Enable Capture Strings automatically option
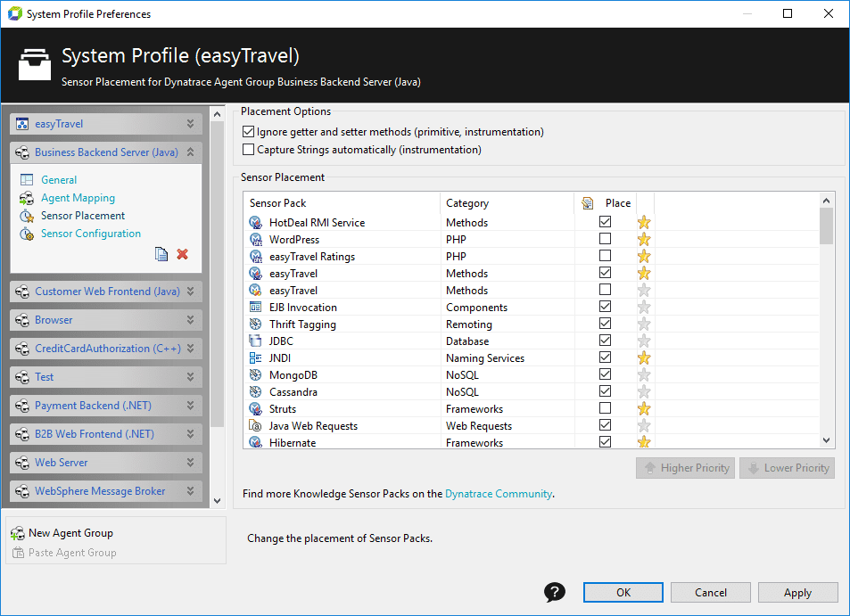 pyautogui.click(x=248, y=150)
